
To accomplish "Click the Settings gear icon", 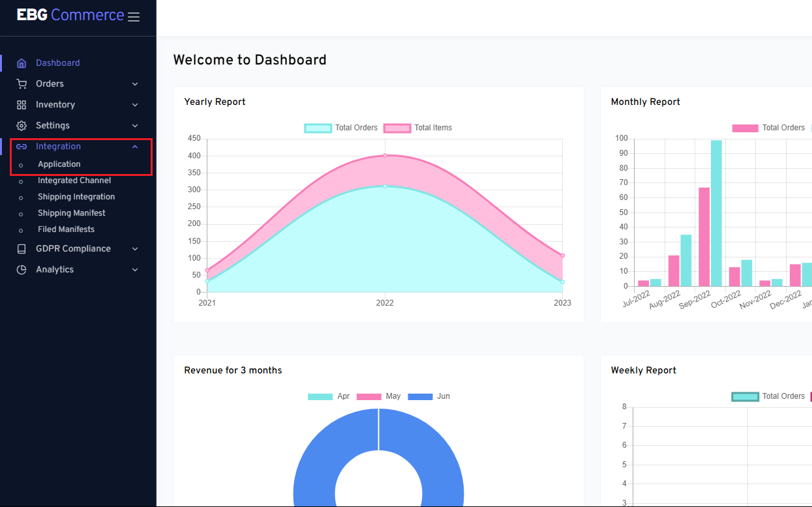I will click(x=22, y=126).
